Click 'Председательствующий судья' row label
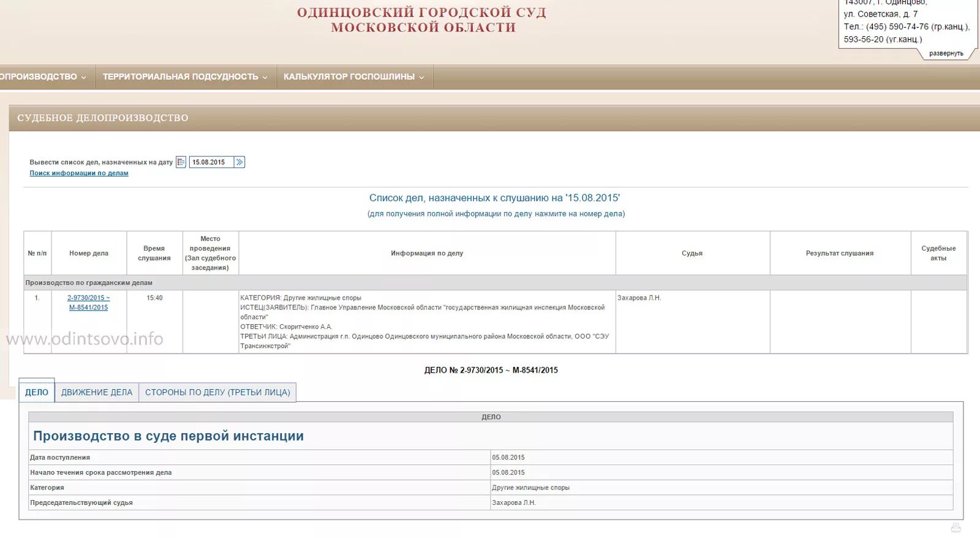 [81, 502]
